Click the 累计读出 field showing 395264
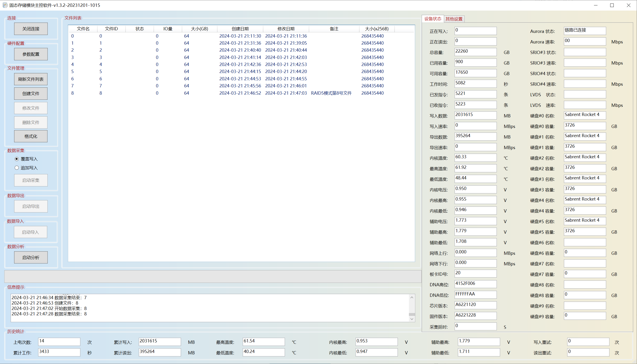The image size is (637, 364). coord(160,352)
